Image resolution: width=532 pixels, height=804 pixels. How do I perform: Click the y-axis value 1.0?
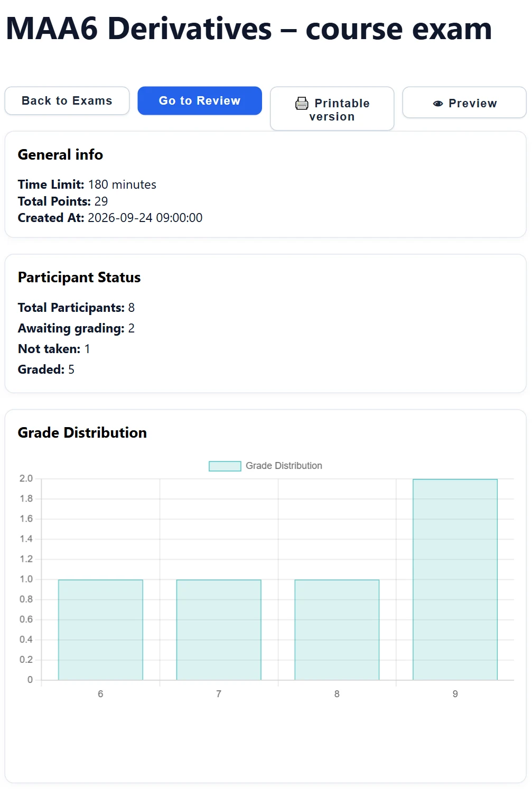[x=26, y=579]
